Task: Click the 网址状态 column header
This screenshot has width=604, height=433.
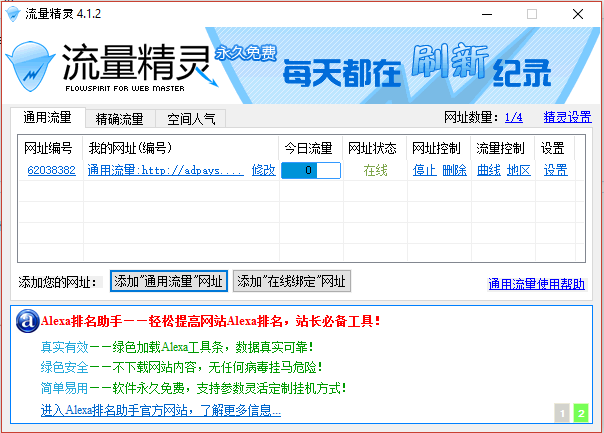Action: [375, 148]
